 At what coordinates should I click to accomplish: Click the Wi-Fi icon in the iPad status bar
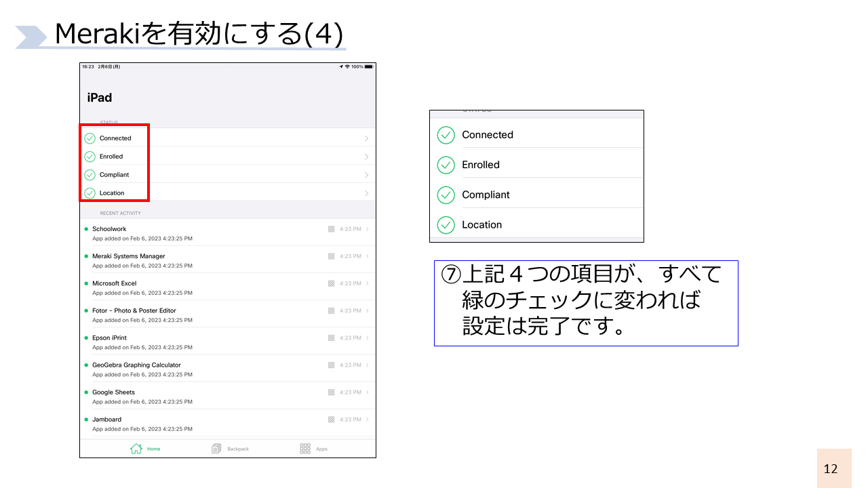pos(347,66)
